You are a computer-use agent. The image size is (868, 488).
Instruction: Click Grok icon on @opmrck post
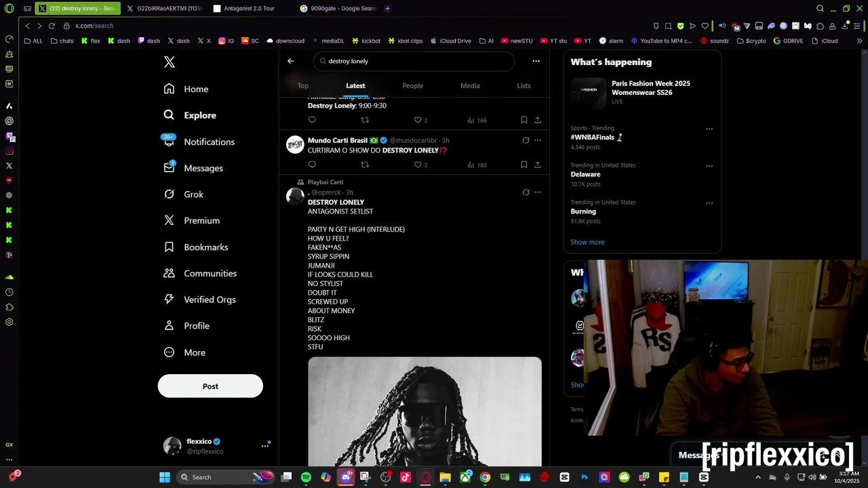coord(526,192)
